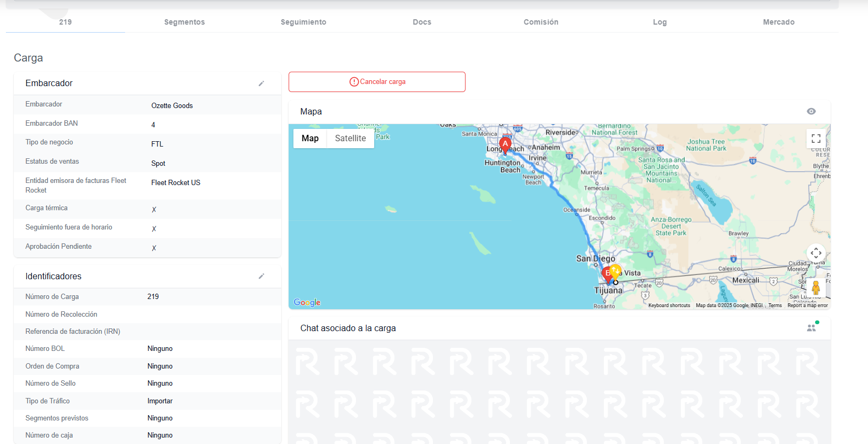Click the Spot sales status value
This screenshot has width=868, height=444.
pyautogui.click(x=158, y=164)
